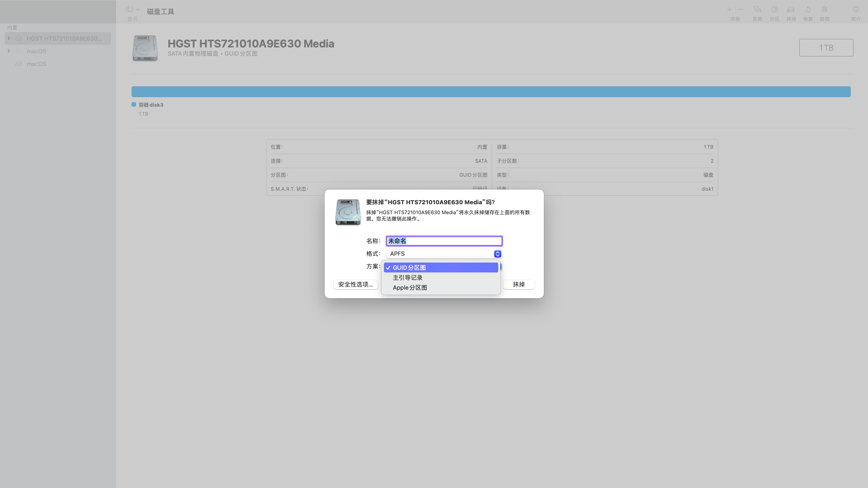Viewport: 868px width, 488px height.
Task: Click the Mount (装载) toolbar icon
Action: point(825,9)
